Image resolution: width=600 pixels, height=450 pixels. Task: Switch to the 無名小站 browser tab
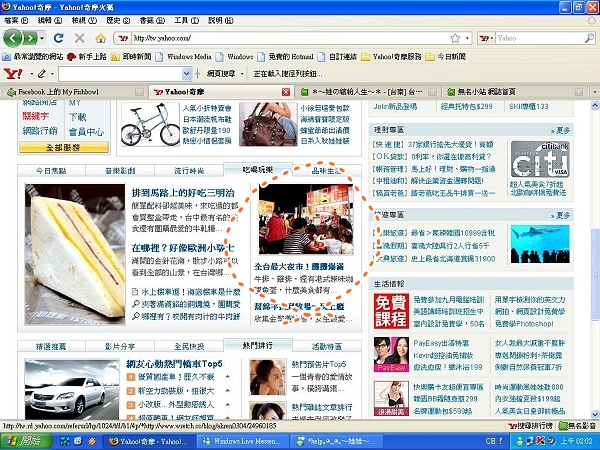517,92
